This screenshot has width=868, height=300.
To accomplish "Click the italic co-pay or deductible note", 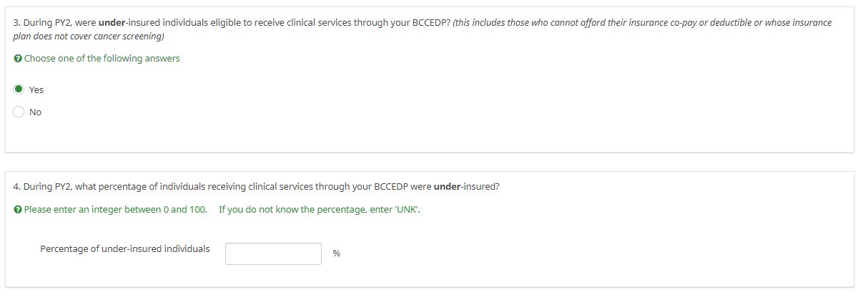I will pyautogui.click(x=642, y=23).
